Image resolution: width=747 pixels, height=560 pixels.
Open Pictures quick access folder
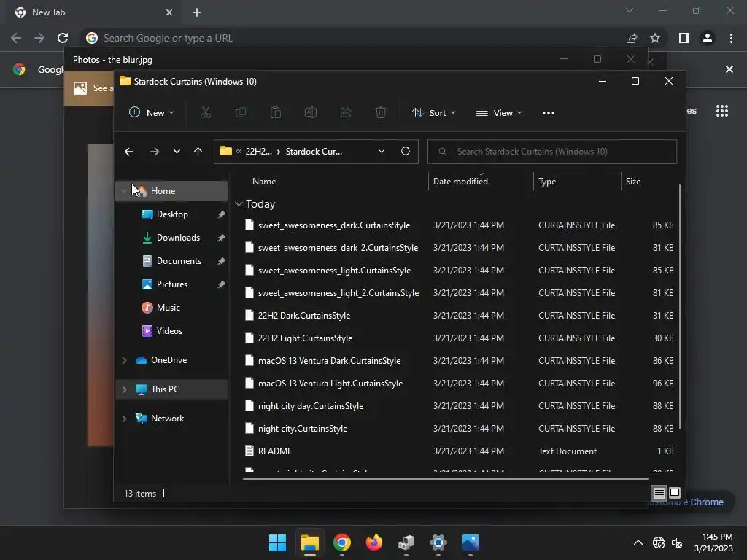[x=171, y=284]
